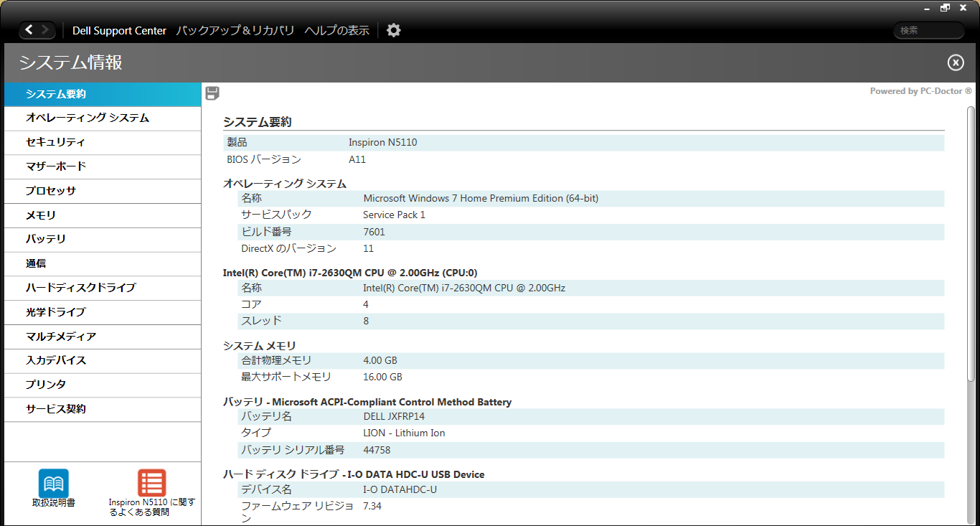
Task: Restore the window using title bar button
Action: click(x=945, y=7)
